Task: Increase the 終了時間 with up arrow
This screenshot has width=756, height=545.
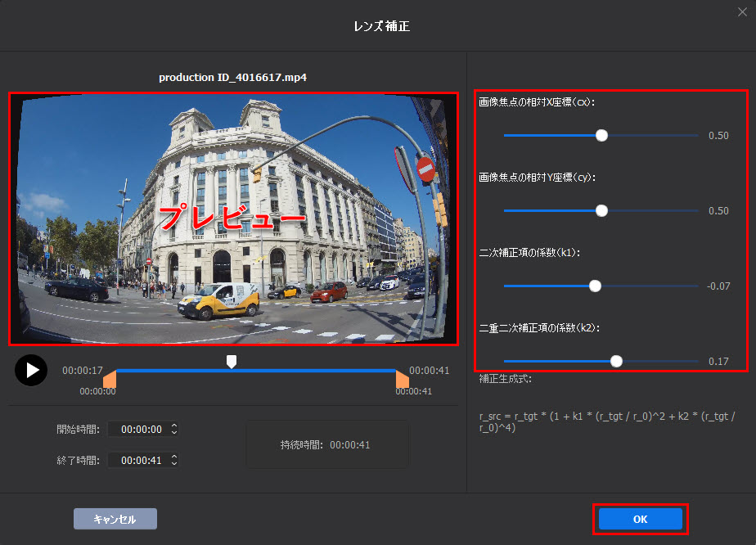Action: (x=174, y=457)
